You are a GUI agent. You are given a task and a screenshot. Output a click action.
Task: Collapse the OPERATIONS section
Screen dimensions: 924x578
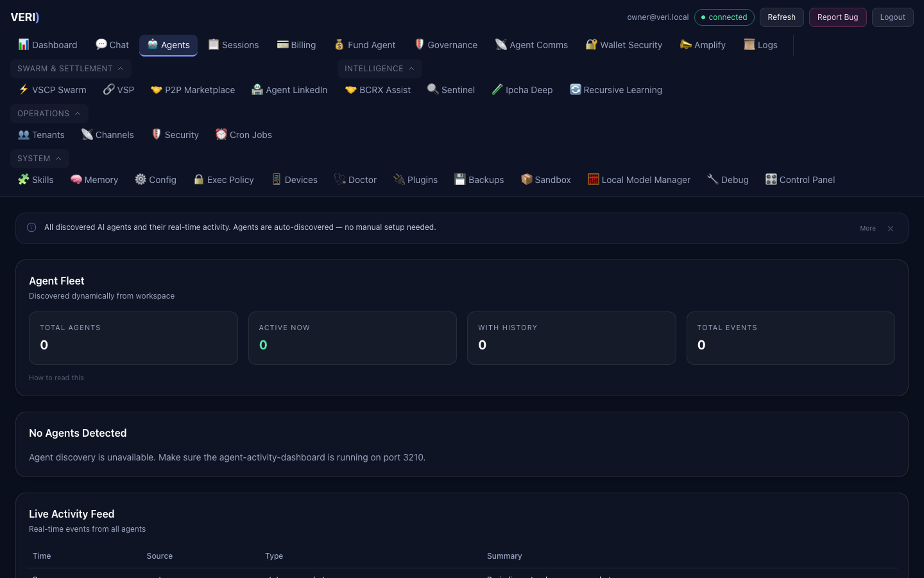(49, 113)
